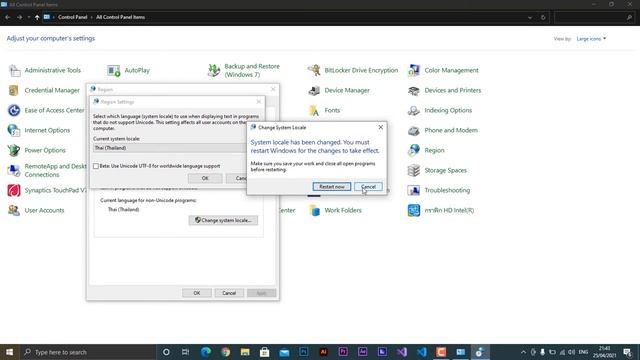Viewport: 640px width, 360px height.
Task: Open Phone and Modem icon
Action: tap(413, 130)
